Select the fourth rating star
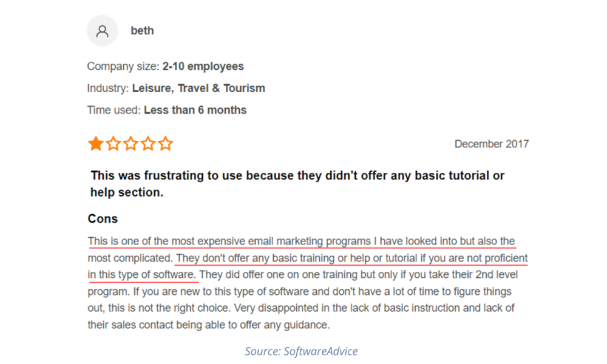The width and height of the screenshot is (607, 364). (x=148, y=144)
